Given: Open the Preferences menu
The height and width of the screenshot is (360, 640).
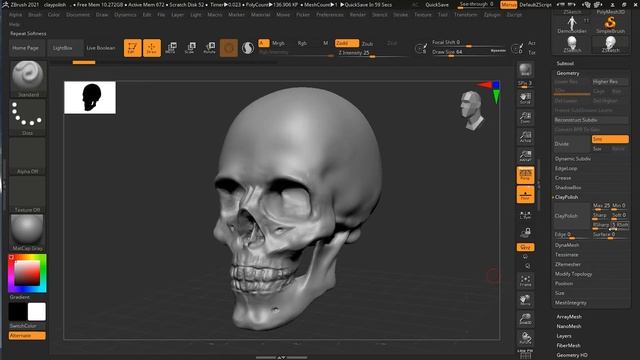Looking at the screenshot, I should click(x=330, y=15).
